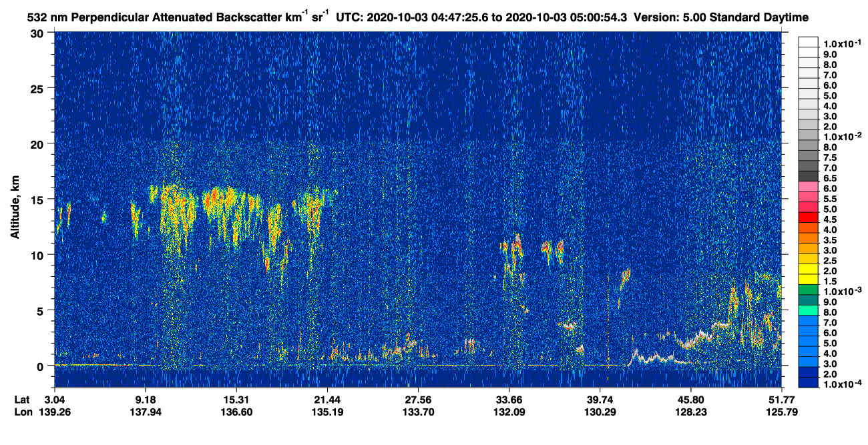The width and height of the screenshot is (868, 445).
Task: Click the latitude value '27.56'
Action: [x=417, y=399]
